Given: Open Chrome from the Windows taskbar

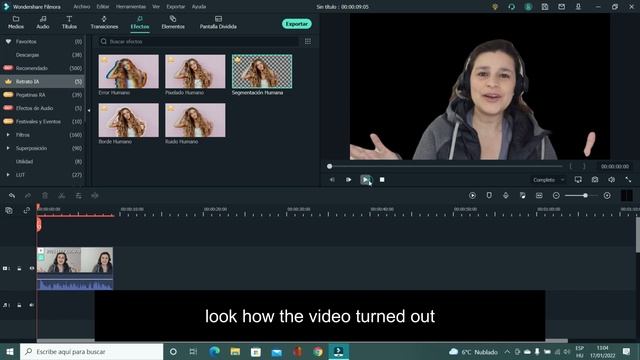Looking at the screenshot, I should (318, 351).
